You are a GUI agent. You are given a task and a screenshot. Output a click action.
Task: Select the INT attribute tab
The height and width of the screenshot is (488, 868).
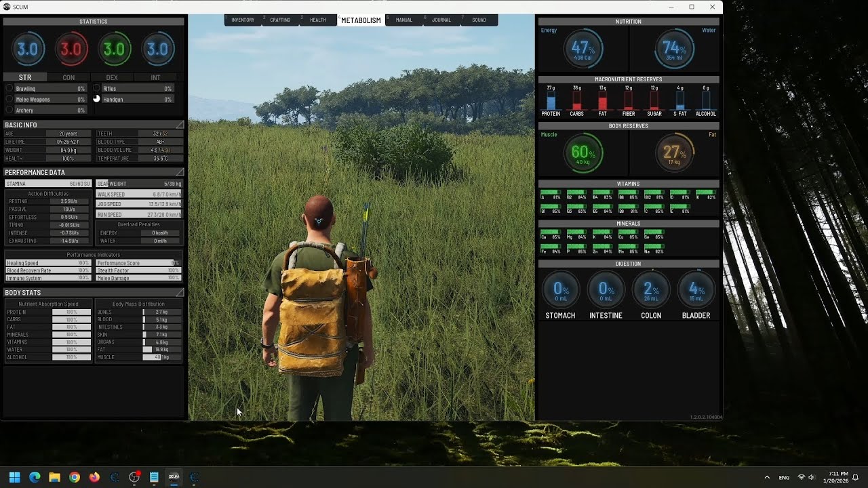tap(156, 77)
